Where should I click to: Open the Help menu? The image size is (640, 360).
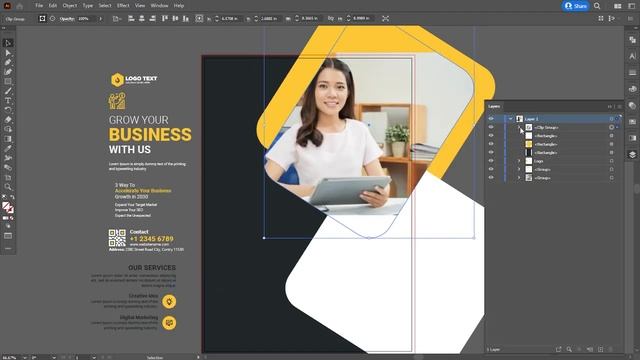(x=179, y=6)
